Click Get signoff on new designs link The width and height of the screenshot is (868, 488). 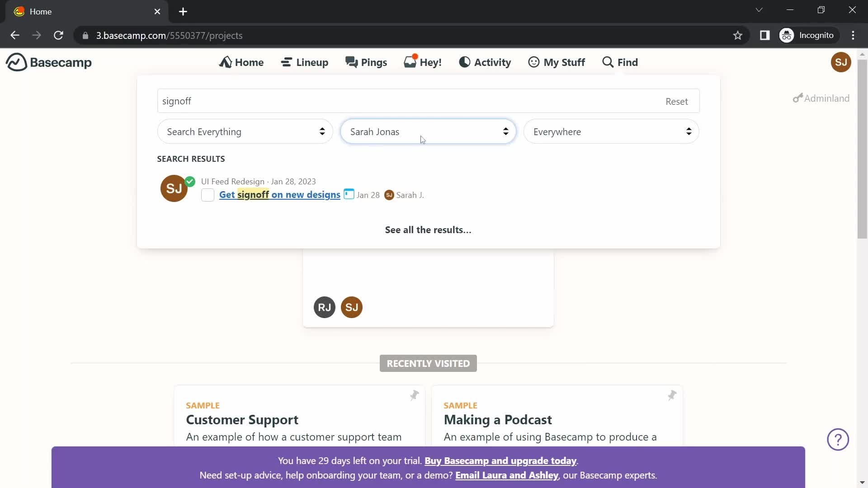(279, 195)
